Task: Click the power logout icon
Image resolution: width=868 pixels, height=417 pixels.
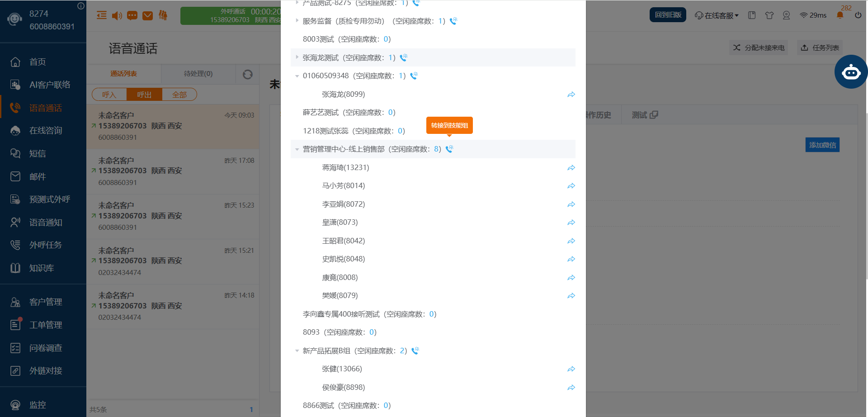Action: coord(858,15)
